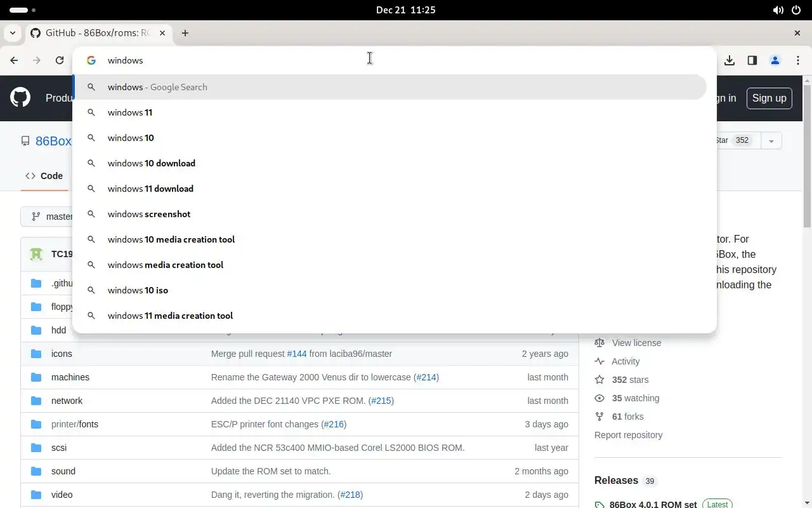The height and width of the screenshot is (508, 812).
Task: Click the page vertical scrollbar
Action: point(807,156)
